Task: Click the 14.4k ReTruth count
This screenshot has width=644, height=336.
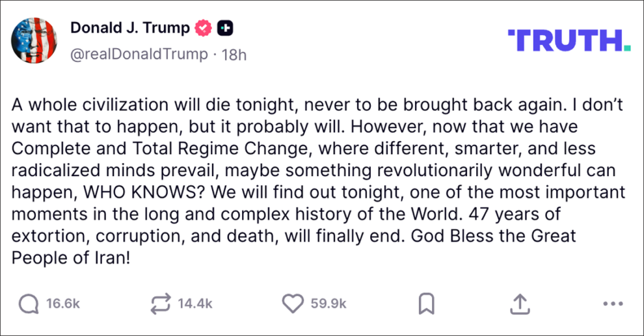Action: point(195,303)
